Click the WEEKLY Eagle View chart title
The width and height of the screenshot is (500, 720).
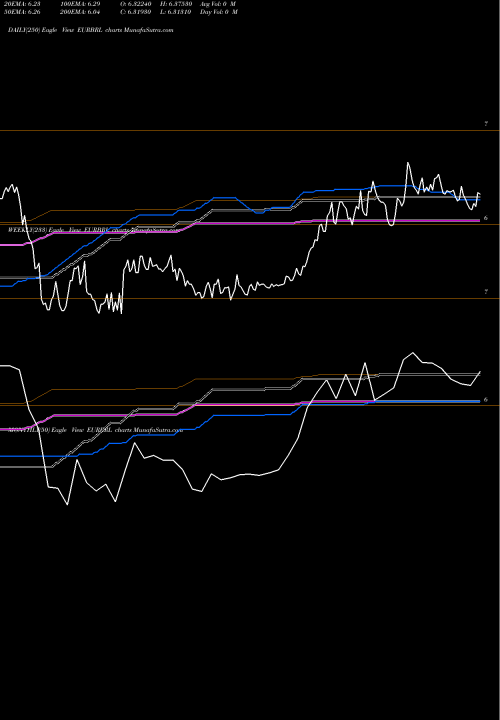(93, 229)
